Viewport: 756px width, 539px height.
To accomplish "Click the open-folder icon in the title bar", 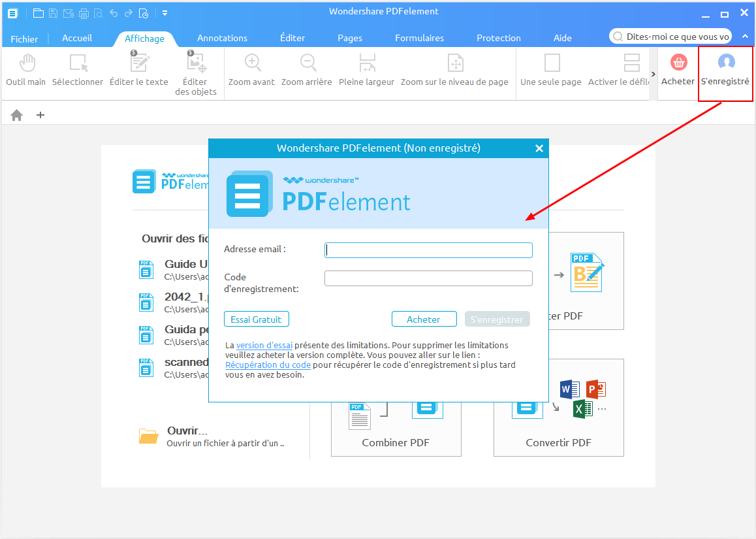I will pyautogui.click(x=38, y=14).
